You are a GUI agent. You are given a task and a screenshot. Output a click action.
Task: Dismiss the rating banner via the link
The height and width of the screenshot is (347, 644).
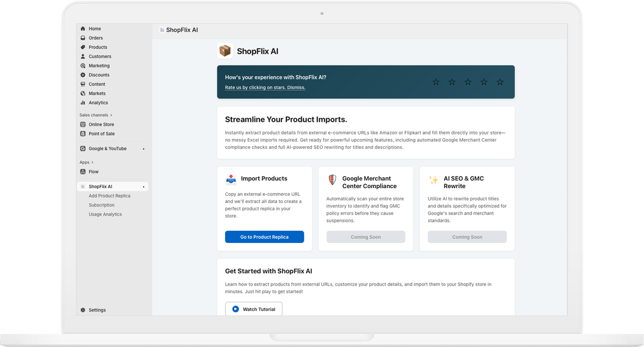(297, 87)
